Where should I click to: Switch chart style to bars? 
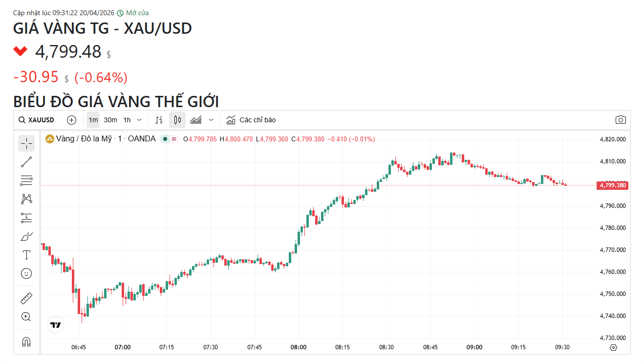pos(159,120)
